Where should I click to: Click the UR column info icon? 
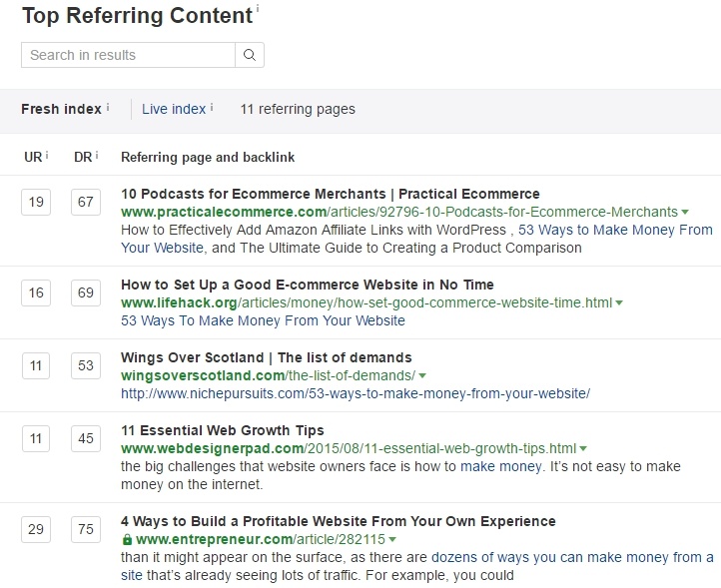coord(47,156)
